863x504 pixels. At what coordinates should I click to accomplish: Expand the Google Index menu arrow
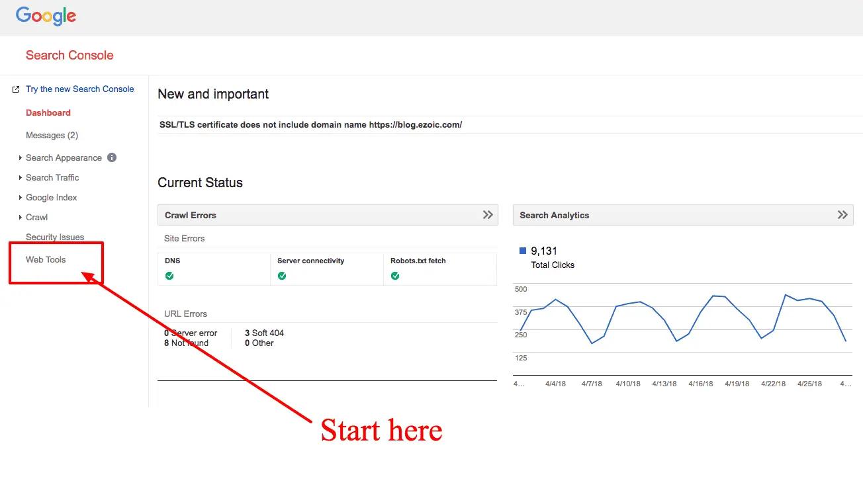21,198
